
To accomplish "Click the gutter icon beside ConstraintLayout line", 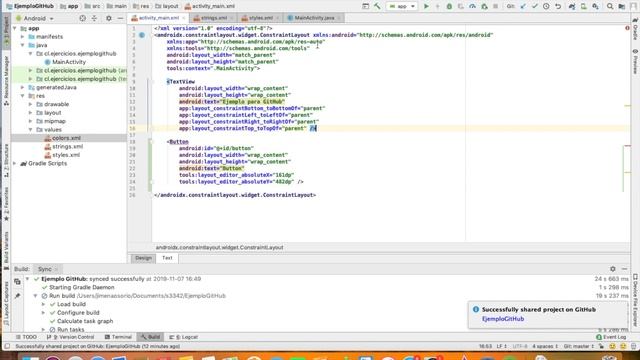I will (x=142, y=35).
